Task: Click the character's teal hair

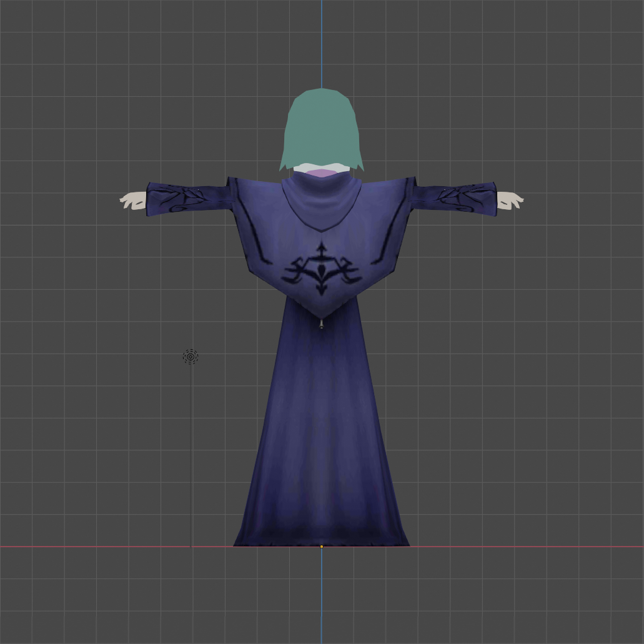Action: pos(322,130)
